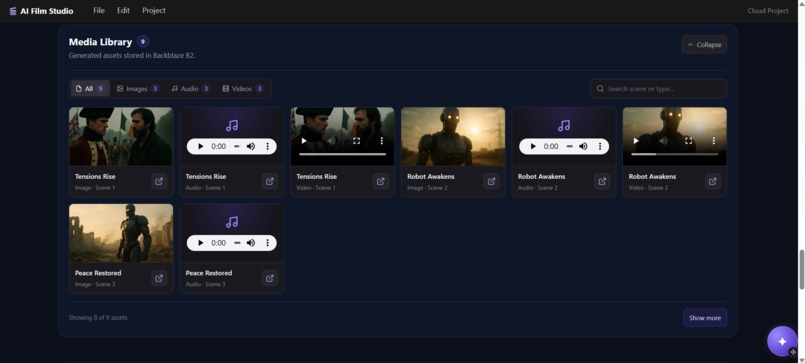The width and height of the screenshot is (806, 363).
Task: Open Robot Awakens video external link
Action: pyautogui.click(x=712, y=181)
